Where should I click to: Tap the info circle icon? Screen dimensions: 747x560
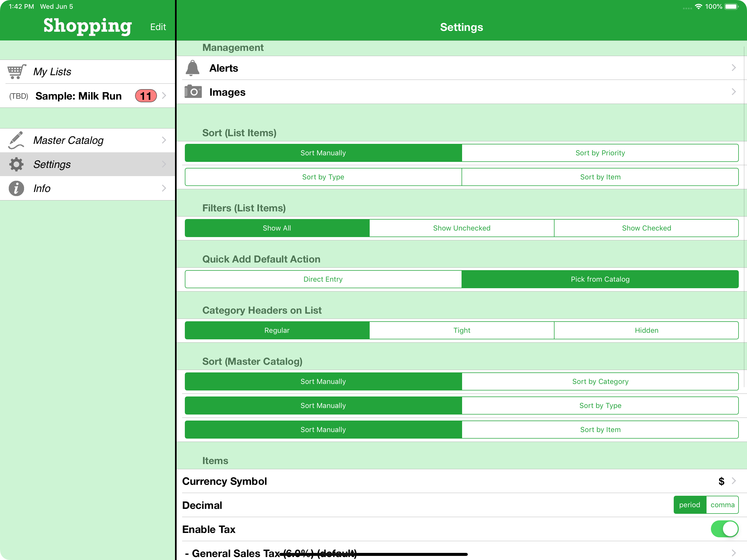pyautogui.click(x=16, y=188)
